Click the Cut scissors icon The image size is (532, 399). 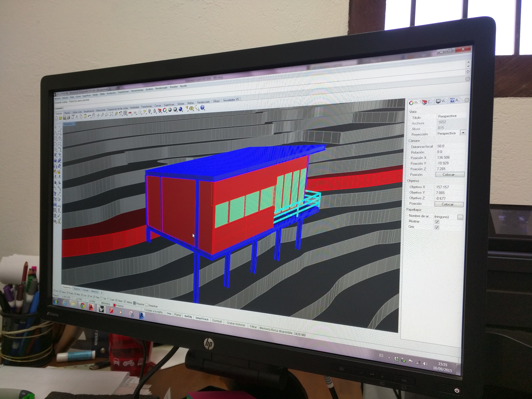[x=77, y=117]
